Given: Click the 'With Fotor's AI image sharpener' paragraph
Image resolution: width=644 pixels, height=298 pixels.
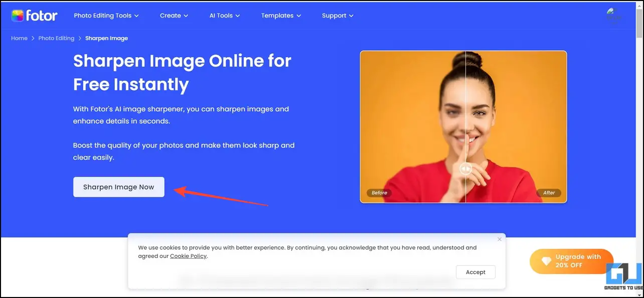Looking at the screenshot, I should pyautogui.click(x=181, y=115).
